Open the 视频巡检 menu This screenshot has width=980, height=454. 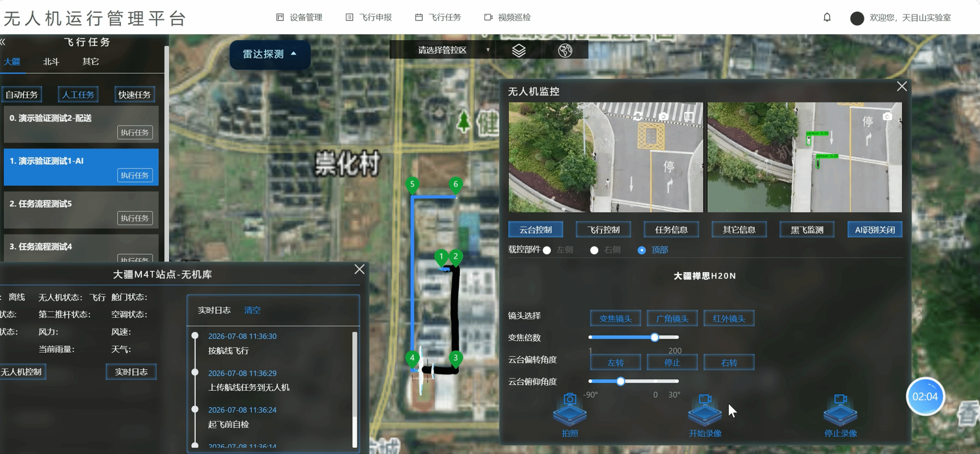(x=508, y=18)
